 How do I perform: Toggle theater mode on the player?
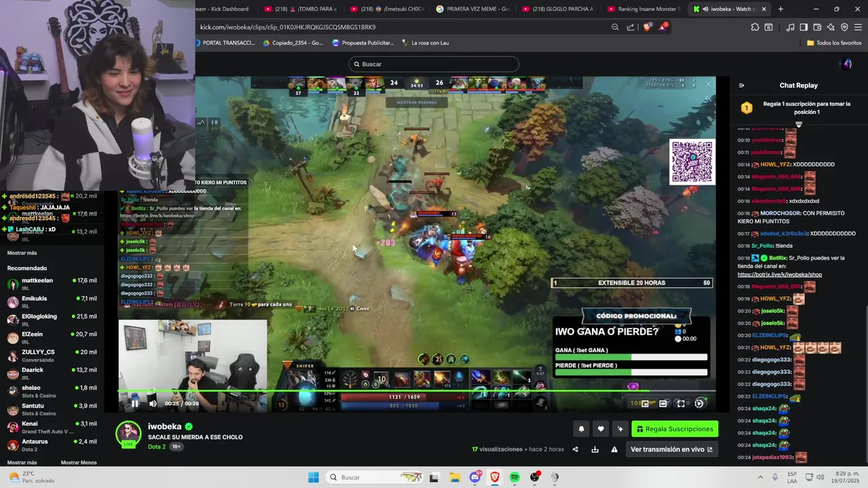(663, 403)
